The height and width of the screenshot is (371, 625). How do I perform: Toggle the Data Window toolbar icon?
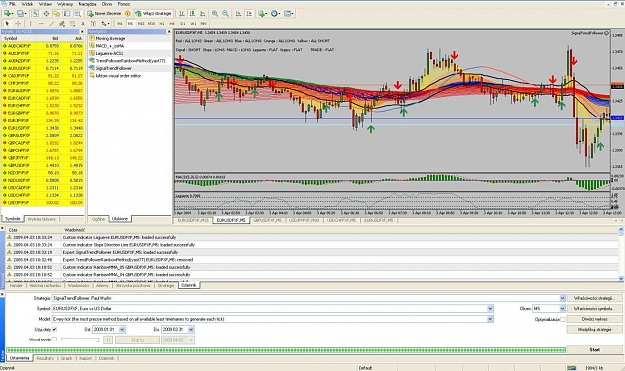coord(46,14)
